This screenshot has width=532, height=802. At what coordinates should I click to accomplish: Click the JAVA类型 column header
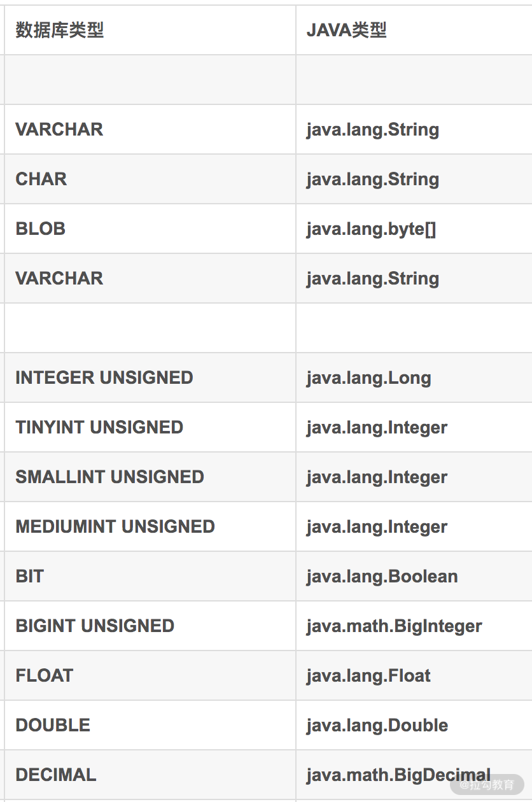(347, 30)
